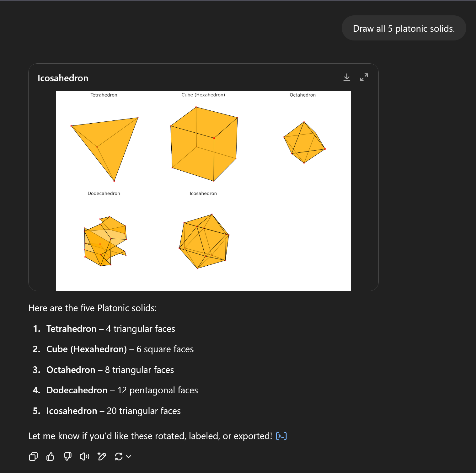
Task: Click the bold Icosahedron list item
Action: [72, 411]
